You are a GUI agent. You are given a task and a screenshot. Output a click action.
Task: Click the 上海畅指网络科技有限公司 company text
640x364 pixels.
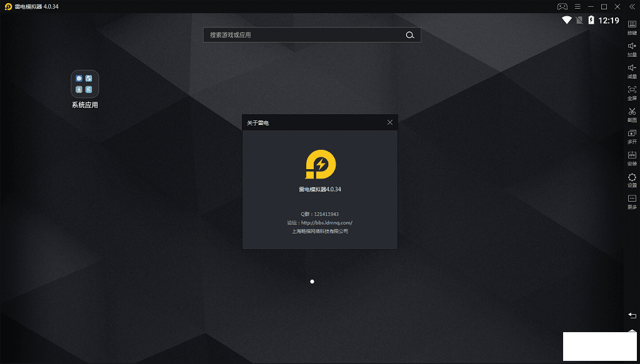coord(320,231)
